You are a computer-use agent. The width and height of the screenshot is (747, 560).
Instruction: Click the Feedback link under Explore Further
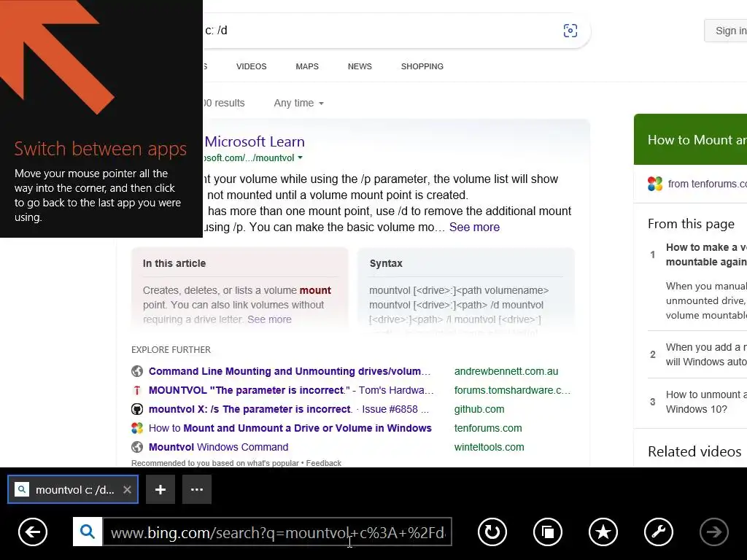pyautogui.click(x=323, y=463)
